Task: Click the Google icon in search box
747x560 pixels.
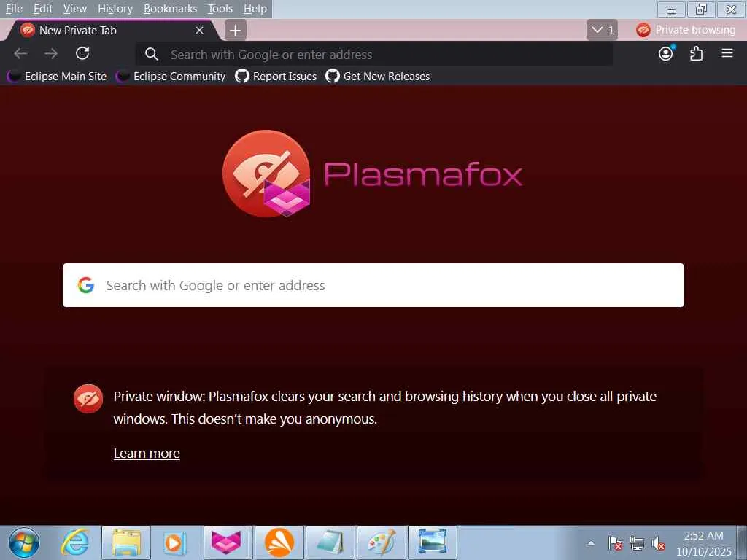Action: tap(86, 285)
